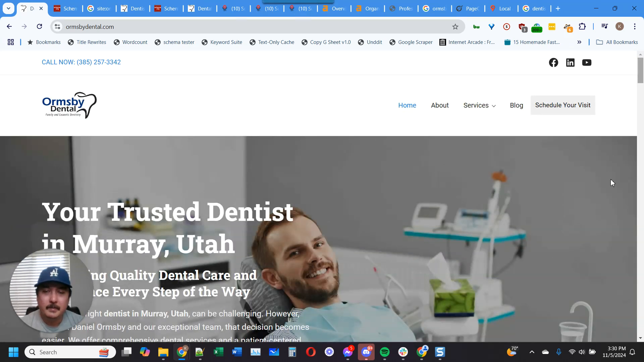Image resolution: width=644 pixels, height=362 pixels.
Task: Click the YouTube social media icon
Action: pos(587,62)
